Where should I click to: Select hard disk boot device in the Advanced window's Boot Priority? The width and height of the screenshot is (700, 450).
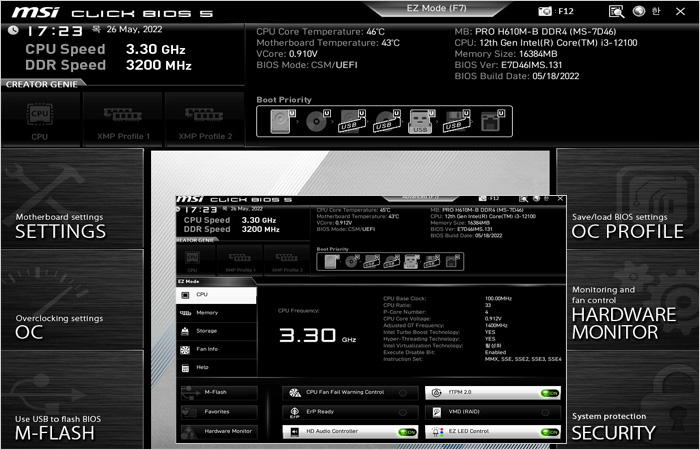(x=283, y=121)
